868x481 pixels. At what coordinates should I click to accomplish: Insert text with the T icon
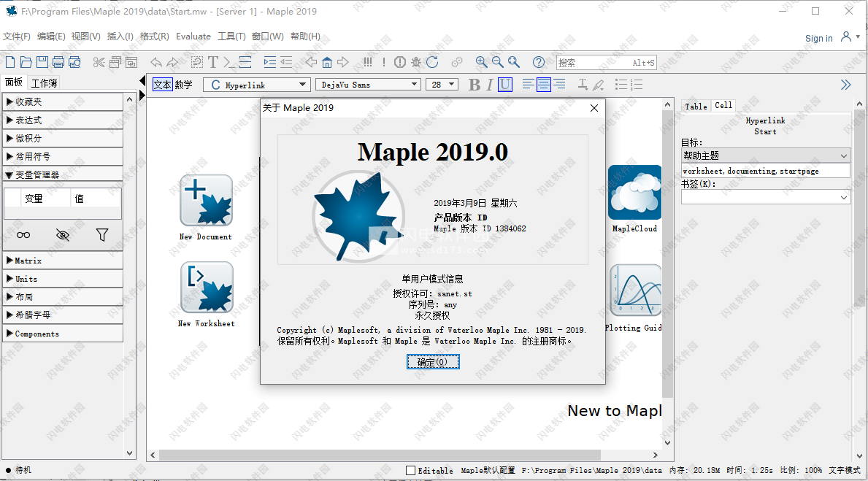(x=213, y=62)
